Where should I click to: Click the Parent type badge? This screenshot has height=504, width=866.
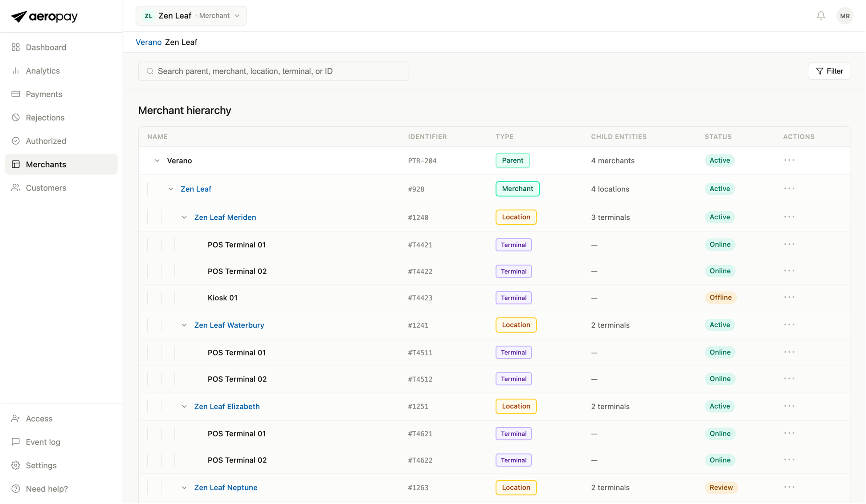(x=513, y=161)
